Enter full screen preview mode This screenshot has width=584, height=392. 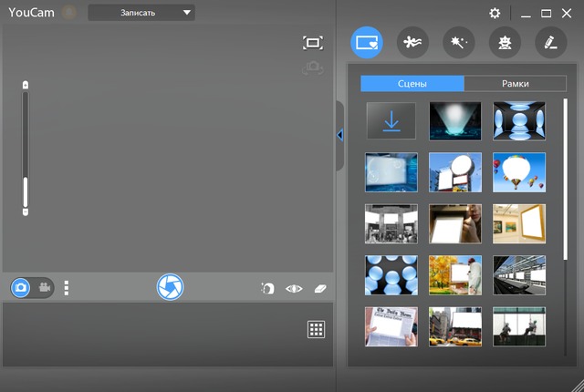[313, 43]
